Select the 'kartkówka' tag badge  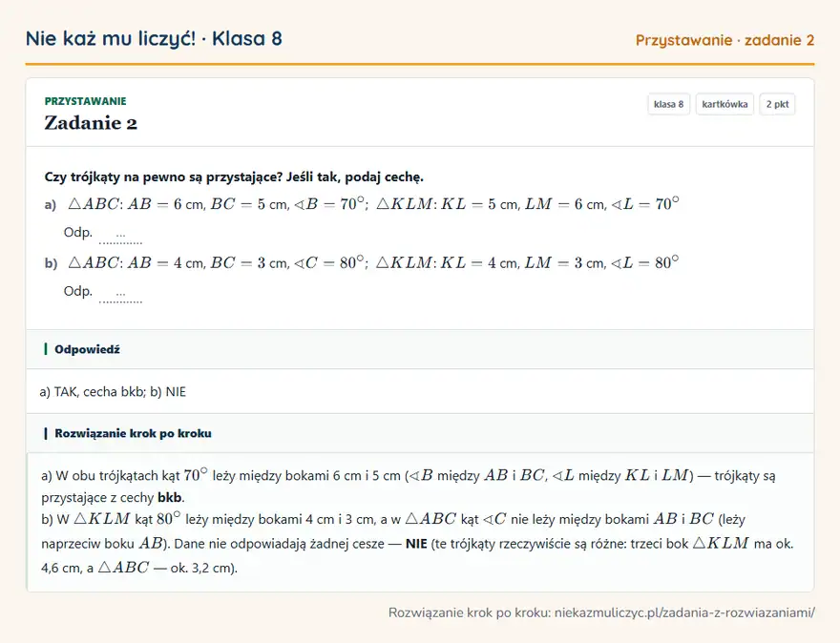click(x=724, y=104)
